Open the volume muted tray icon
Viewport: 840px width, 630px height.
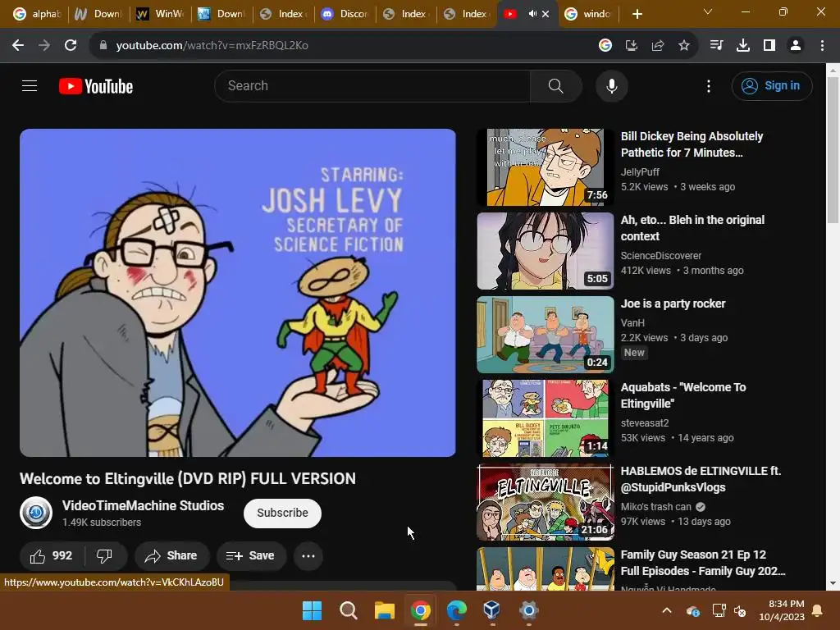[x=740, y=610]
